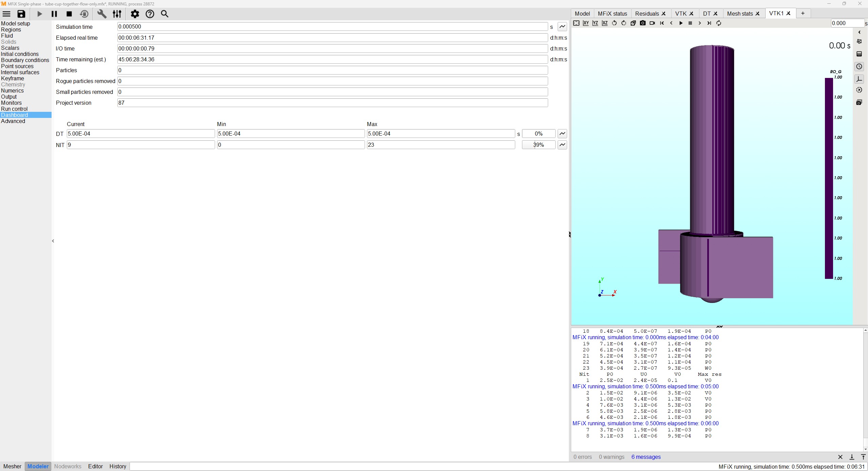Expand the VTK sidebar with top chevron
This screenshot has height=471, width=868.
[x=859, y=33]
